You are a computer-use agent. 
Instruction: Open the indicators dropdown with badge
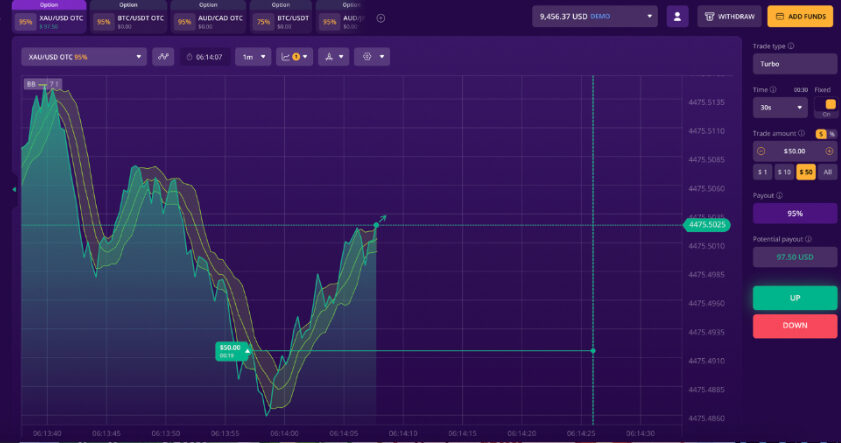[294, 57]
